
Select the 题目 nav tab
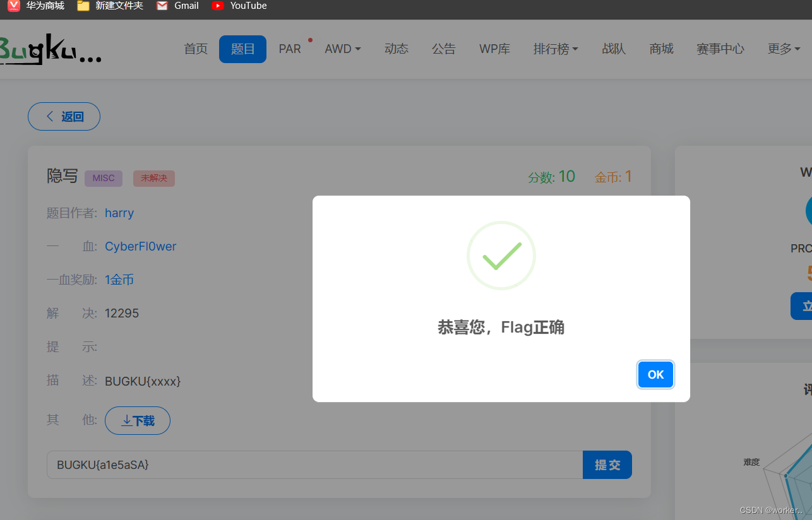(242, 49)
